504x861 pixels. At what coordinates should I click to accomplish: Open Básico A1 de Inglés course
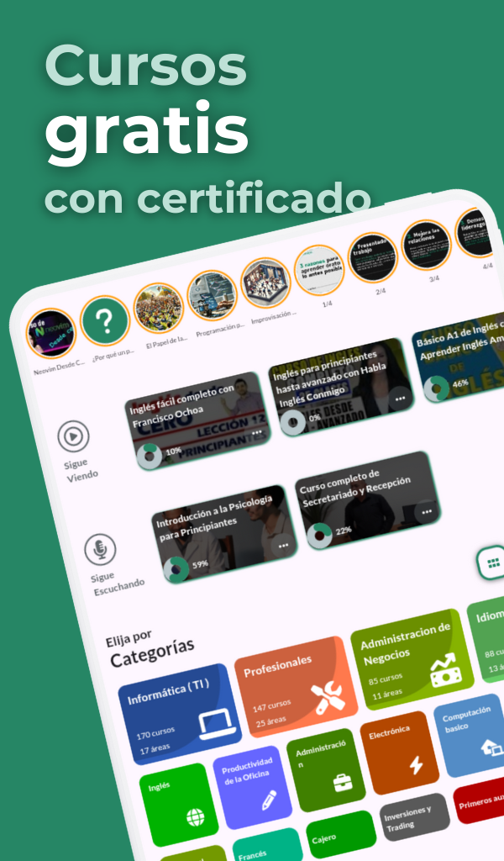click(459, 357)
